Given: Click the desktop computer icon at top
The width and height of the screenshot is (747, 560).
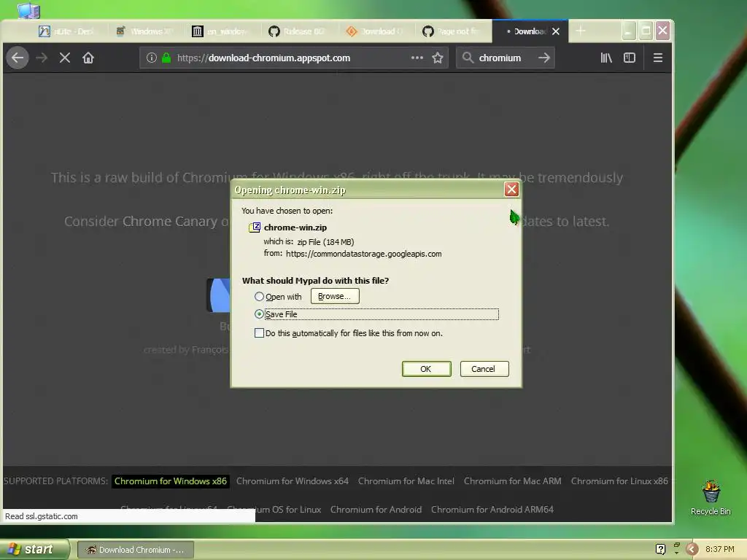Looking at the screenshot, I should 28,10.
